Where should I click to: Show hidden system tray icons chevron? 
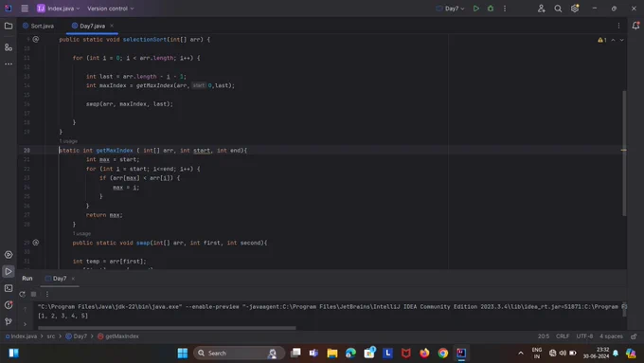(521, 354)
